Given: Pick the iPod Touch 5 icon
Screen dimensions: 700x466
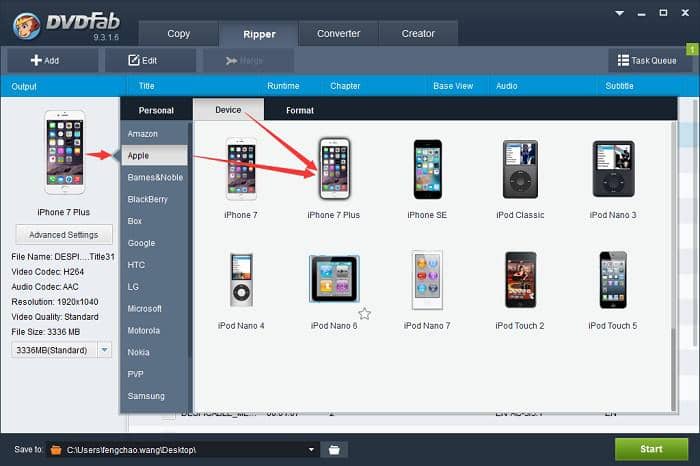Looking at the screenshot, I should click(x=613, y=280).
